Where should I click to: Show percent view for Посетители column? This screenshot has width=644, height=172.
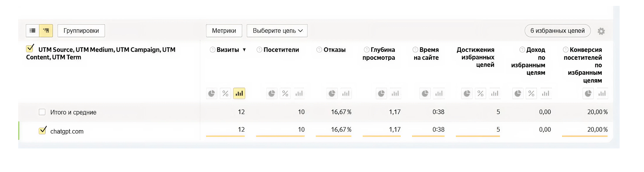click(x=285, y=93)
